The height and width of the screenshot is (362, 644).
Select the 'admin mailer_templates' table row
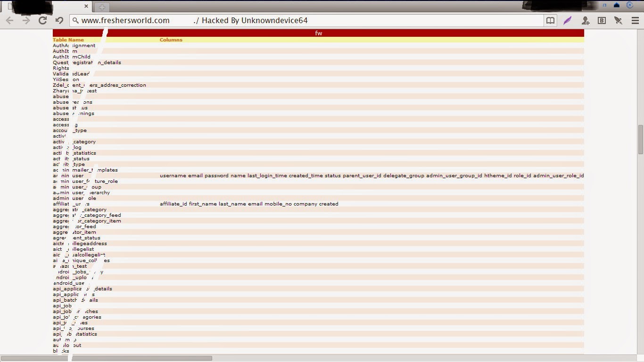318,170
